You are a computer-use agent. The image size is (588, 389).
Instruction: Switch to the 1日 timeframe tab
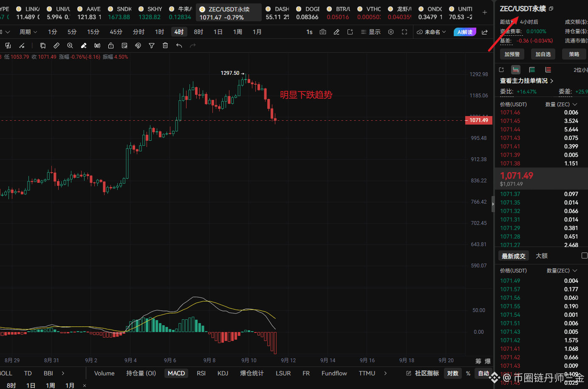click(x=218, y=32)
